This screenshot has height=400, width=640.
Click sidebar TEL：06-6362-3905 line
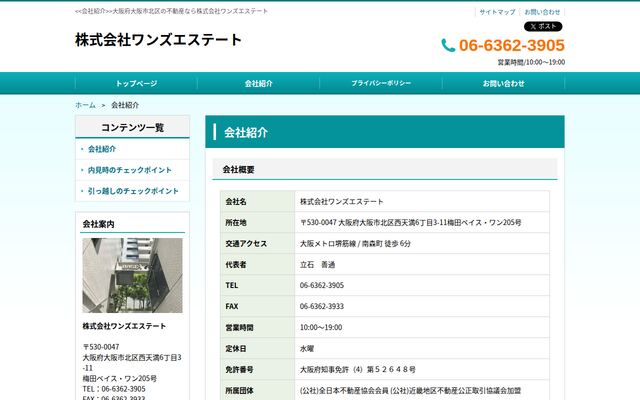pyautogui.click(x=114, y=389)
